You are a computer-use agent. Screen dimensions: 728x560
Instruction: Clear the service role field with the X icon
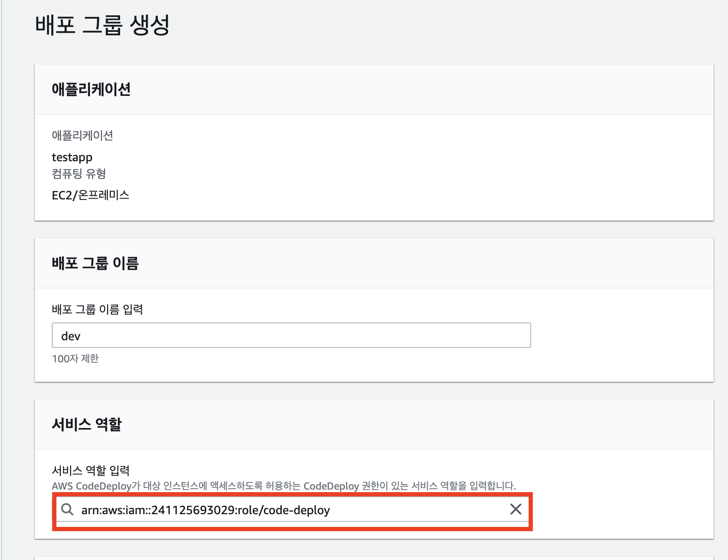pos(515,509)
